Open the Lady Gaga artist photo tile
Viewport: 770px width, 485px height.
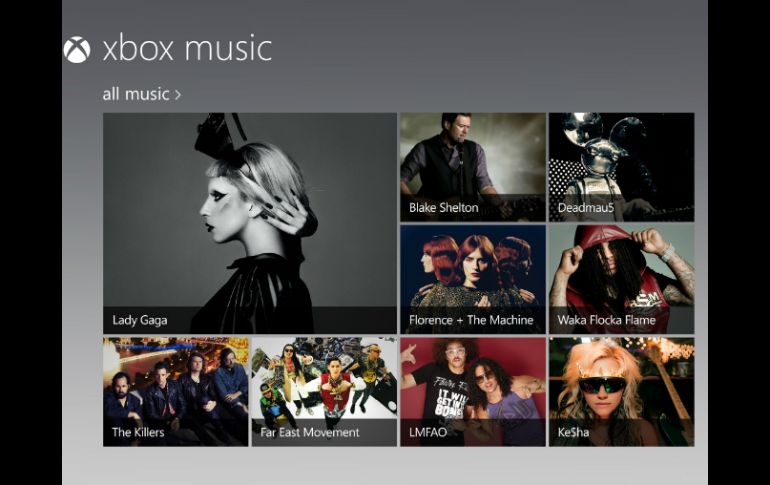(x=250, y=210)
